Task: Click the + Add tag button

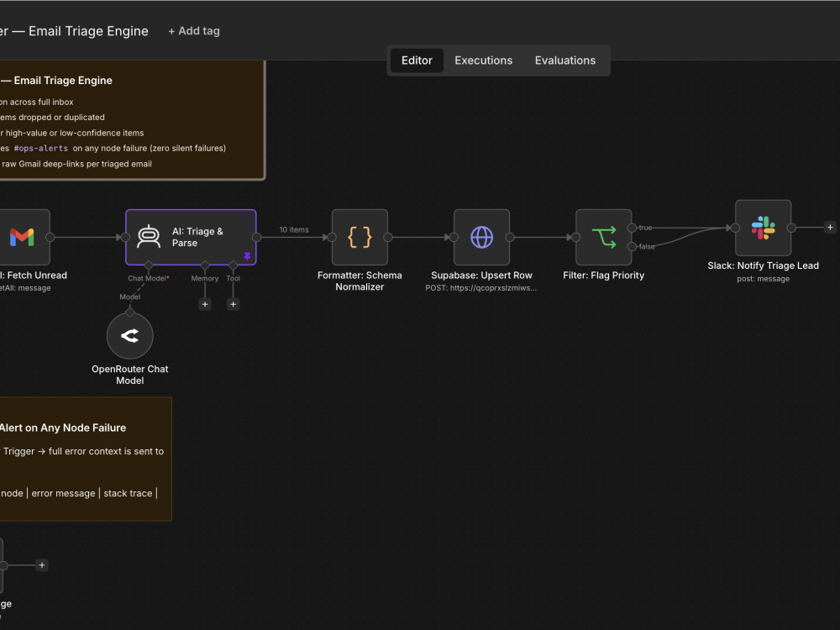Action: tap(194, 31)
